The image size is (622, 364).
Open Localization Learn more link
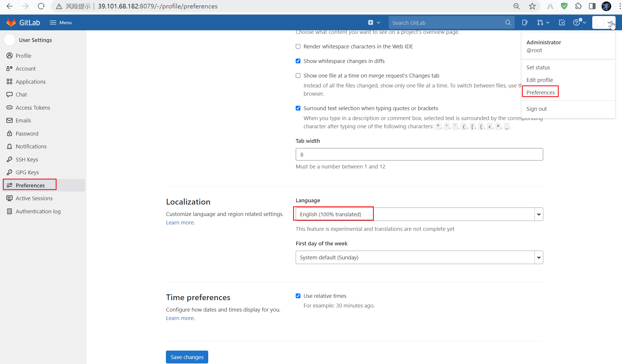point(180,222)
